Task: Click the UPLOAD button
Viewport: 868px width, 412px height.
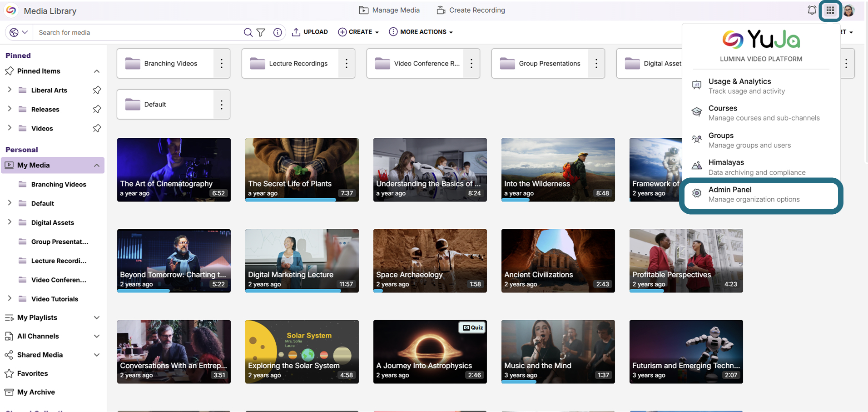Action: (x=310, y=32)
